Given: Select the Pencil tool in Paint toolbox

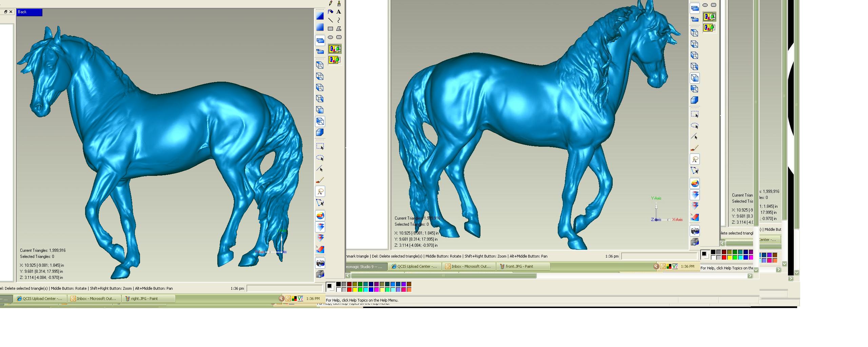Looking at the screenshot, I should [x=331, y=3].
